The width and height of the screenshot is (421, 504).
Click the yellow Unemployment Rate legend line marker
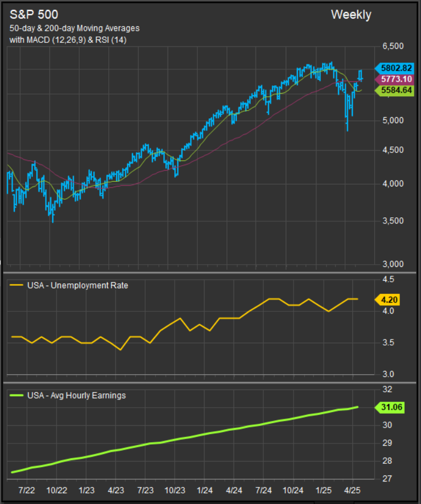[17, 285]
